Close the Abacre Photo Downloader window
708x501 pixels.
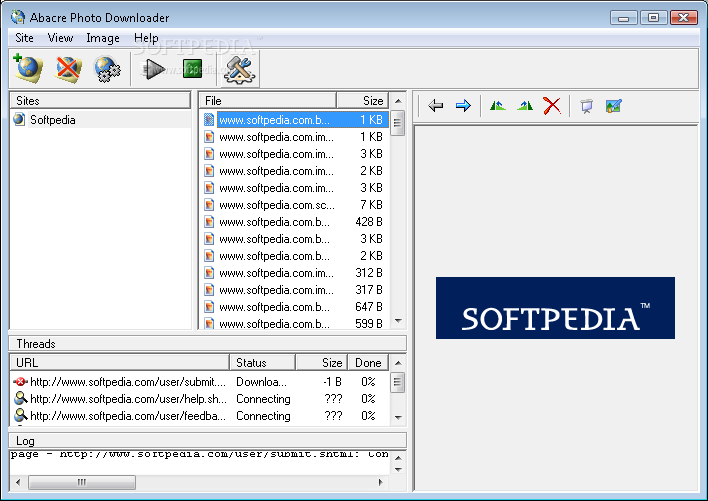coord(684,18)
